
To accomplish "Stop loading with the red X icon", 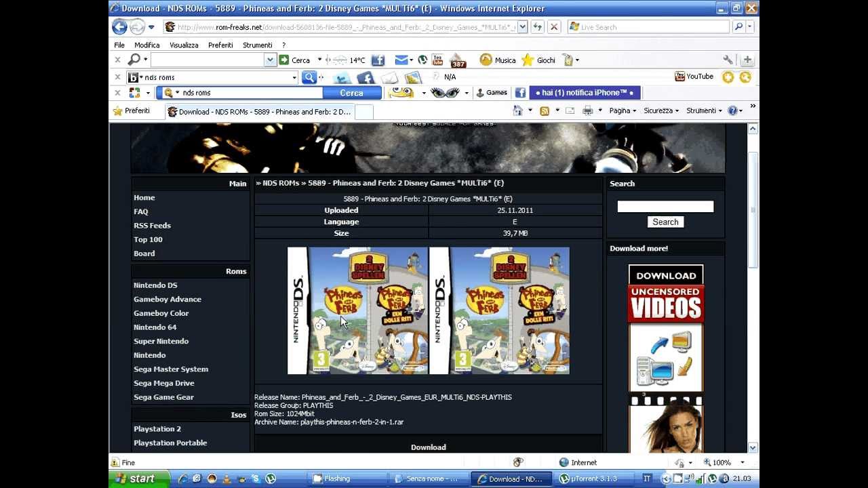I will click(x=554, y=27).
